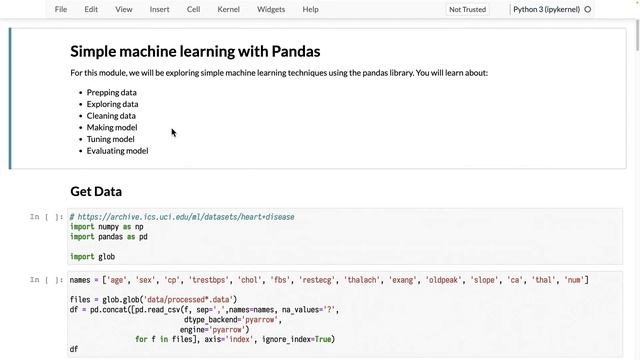
Task: Open the Edit menu
Action: [91, 9]
